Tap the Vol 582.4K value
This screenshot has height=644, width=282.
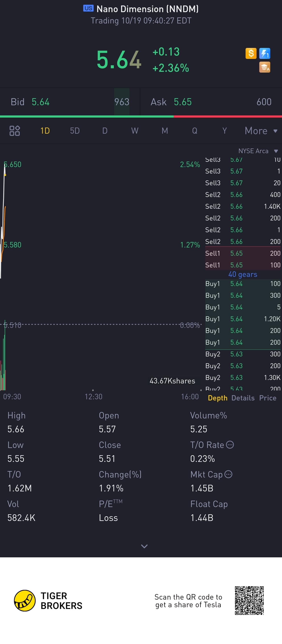(x=21, y=517)
